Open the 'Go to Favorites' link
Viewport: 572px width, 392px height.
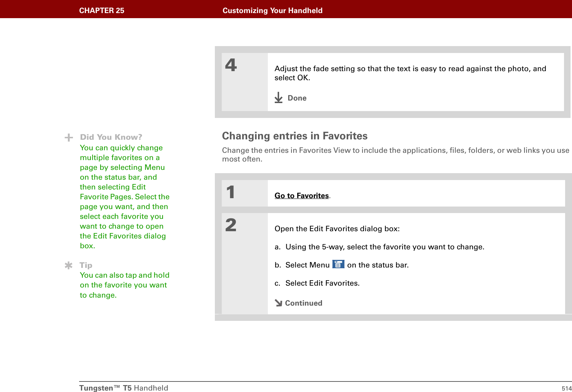[302, 196]
